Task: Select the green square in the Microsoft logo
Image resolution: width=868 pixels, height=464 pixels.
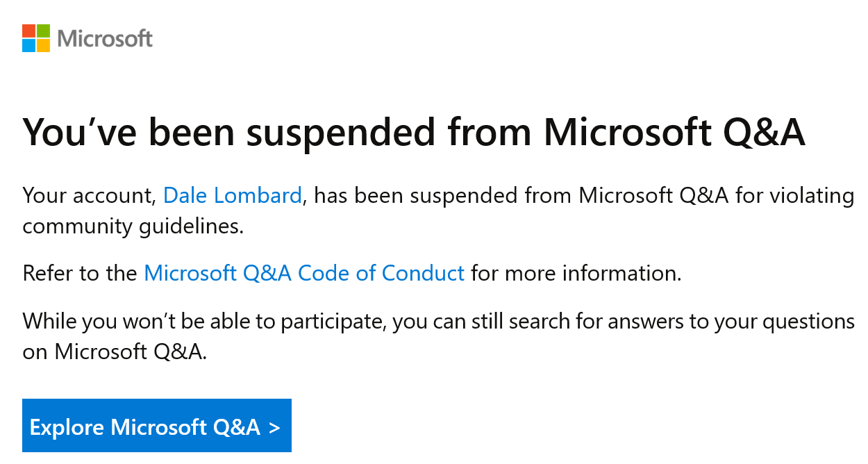Action: coord(43,31)
